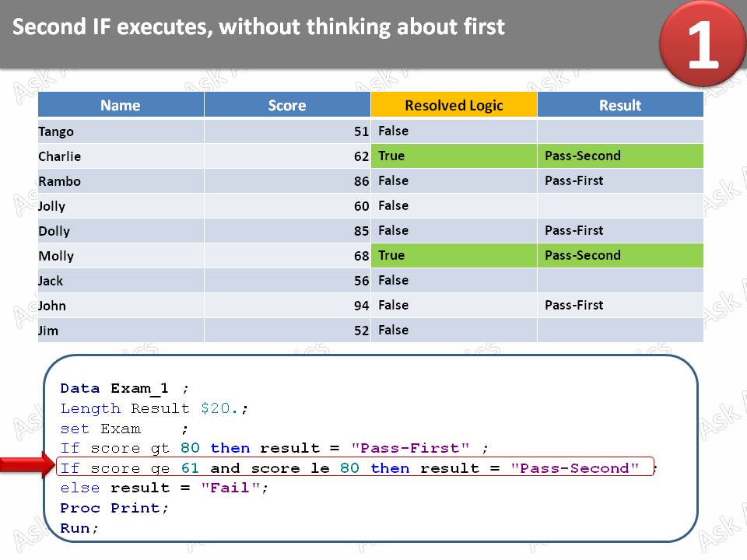The image size is (747, 560).
Task: Click the 'Result' column header
Action: (620, 105)
